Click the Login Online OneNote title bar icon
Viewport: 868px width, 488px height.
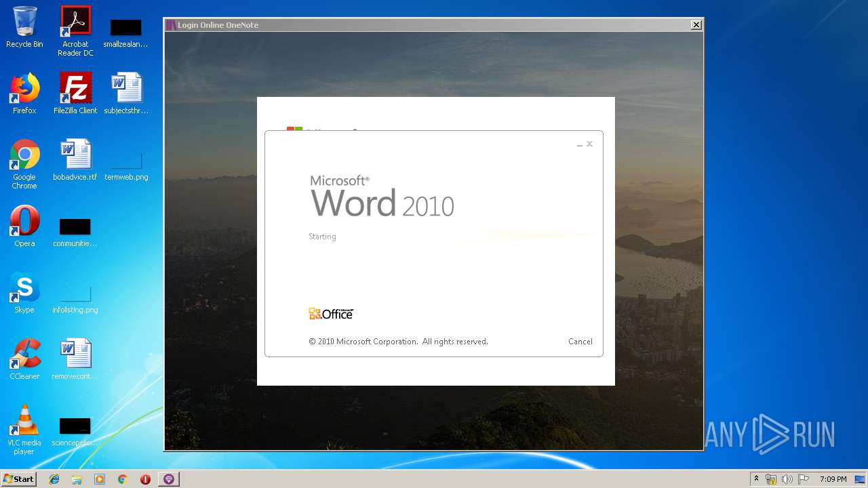pyautogui.click(x=171, y=25)
